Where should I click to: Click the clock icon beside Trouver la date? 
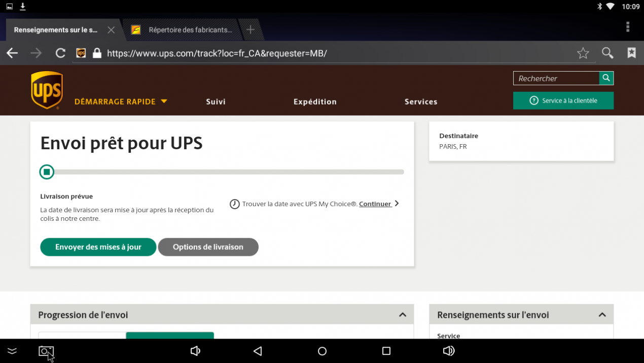coord(234,204)
